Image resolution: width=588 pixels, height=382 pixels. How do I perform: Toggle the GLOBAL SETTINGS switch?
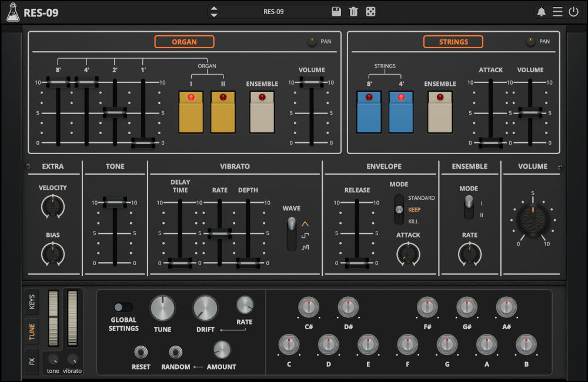click(123, 306)
